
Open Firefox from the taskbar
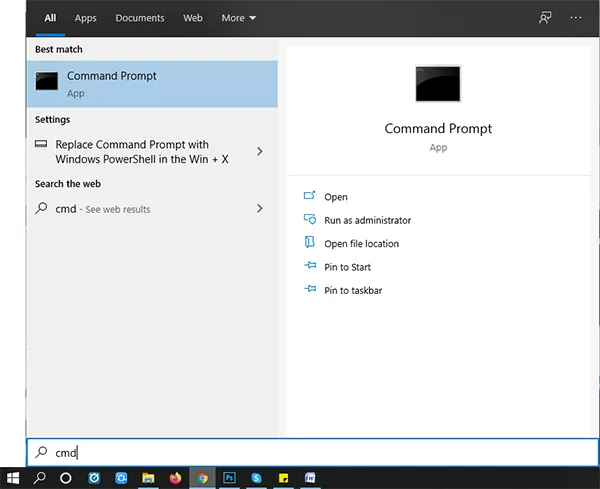pyautogui.click(x=176, y=478)
